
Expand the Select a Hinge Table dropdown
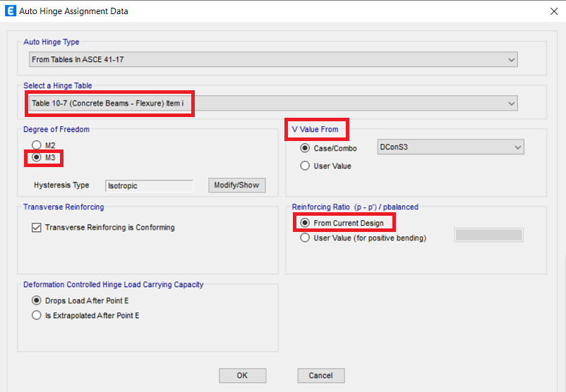[274, 104]
